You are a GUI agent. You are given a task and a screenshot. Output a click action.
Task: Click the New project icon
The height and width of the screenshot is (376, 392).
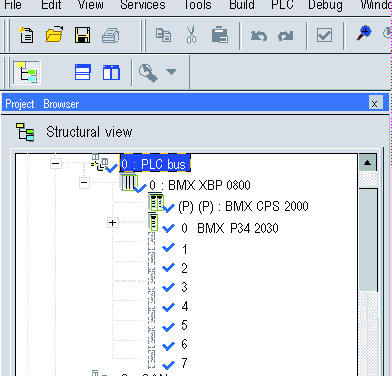26,35
